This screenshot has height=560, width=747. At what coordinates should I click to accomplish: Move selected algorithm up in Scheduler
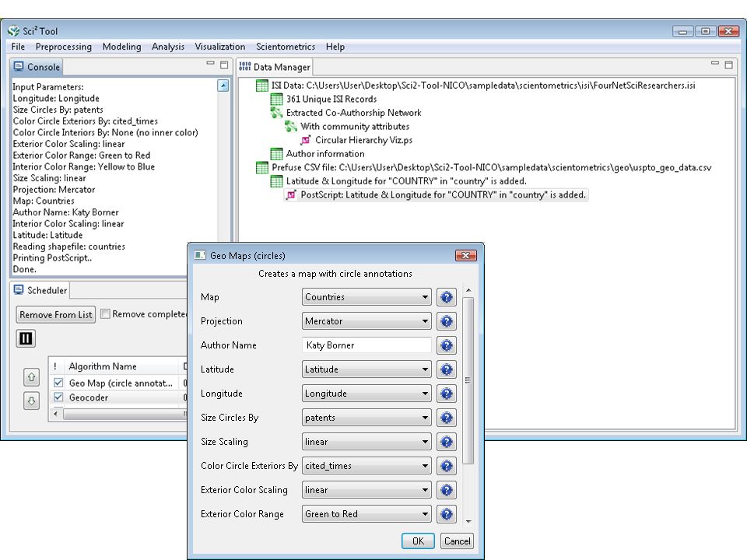tap(31, 377)
